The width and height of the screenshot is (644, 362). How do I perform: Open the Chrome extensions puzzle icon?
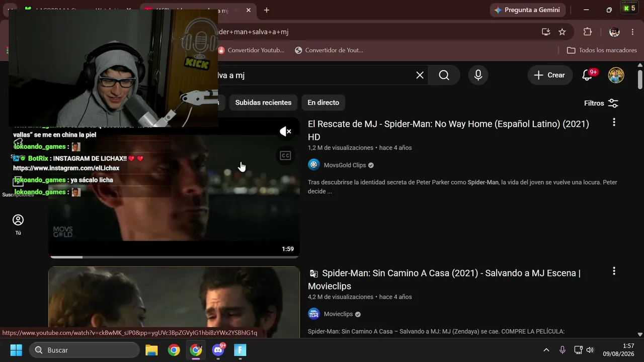587,32
